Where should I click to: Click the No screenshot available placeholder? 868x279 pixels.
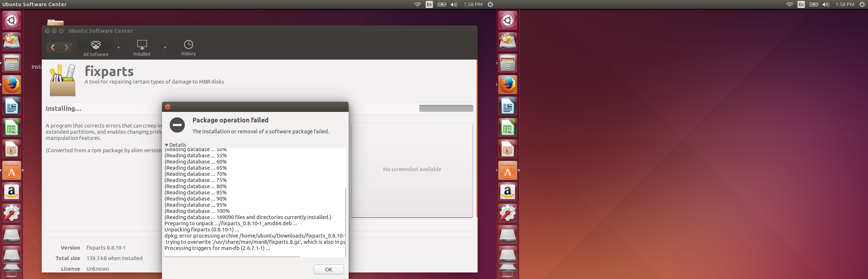tap(412, 170)
